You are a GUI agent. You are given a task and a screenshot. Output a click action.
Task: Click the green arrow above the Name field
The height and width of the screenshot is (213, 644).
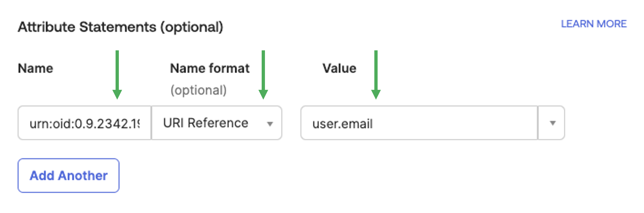click(x=117, y=75)
